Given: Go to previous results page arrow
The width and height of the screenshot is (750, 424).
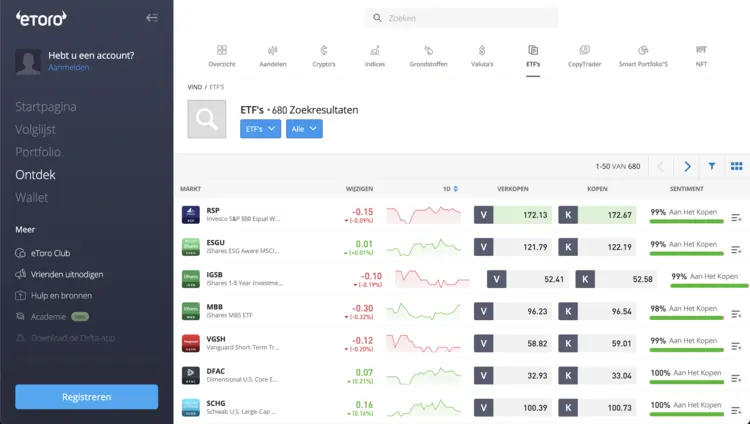Looking at the screenshot, I should (661, 166).
